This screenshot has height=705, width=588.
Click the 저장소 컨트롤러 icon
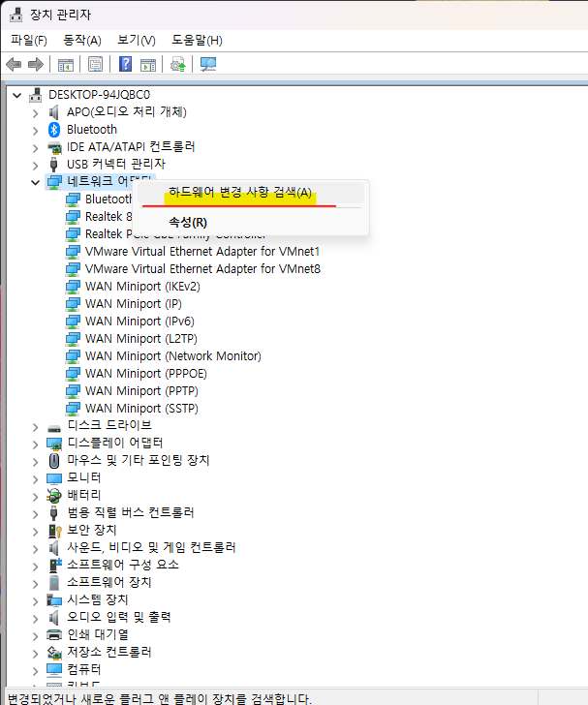pos(54,653)
